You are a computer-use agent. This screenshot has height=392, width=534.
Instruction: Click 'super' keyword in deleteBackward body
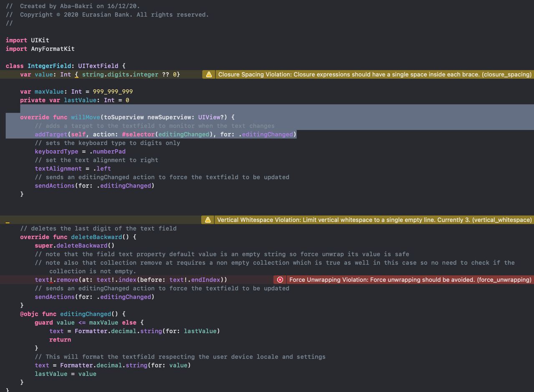tap(44, 246)
